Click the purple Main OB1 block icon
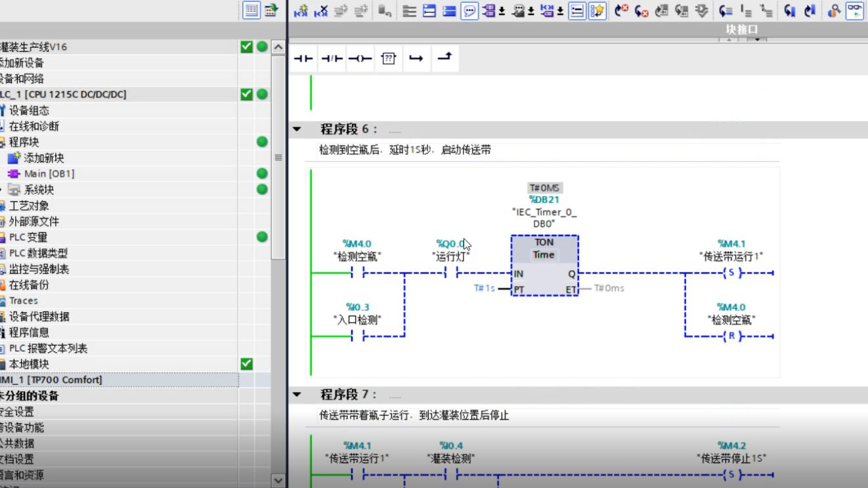Image resolution: width=868 pixels, height=488 pixels. (14, 174)
